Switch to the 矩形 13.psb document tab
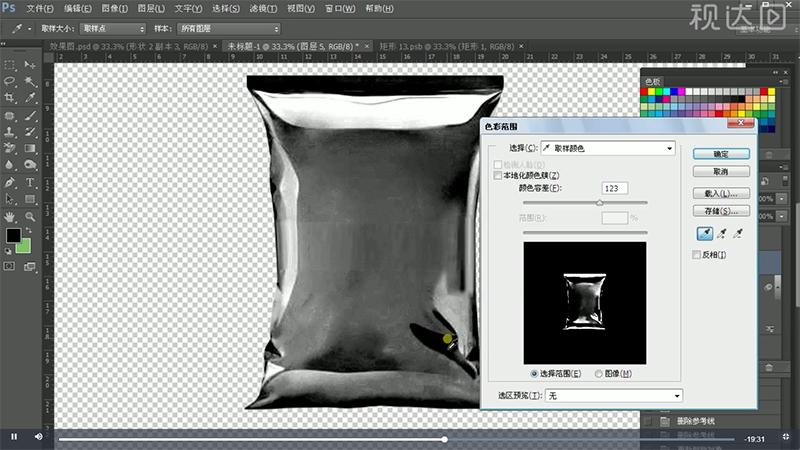Screen dimensions: 800x450 point(447,46)
